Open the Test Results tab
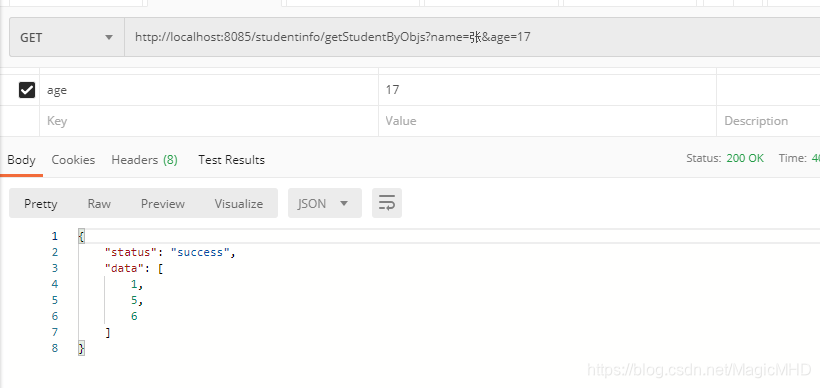The height and width of the screenshot is (388, 820). click(232, 160)
